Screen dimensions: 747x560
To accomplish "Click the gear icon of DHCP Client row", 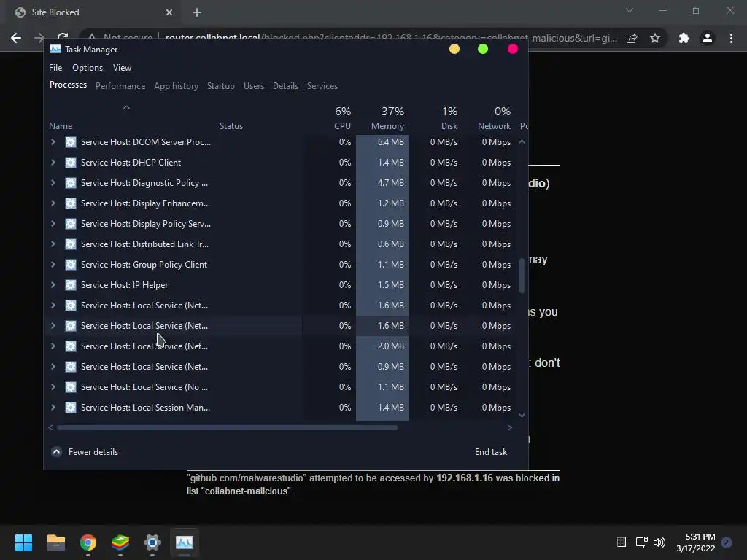I will (x=71, y=163).
